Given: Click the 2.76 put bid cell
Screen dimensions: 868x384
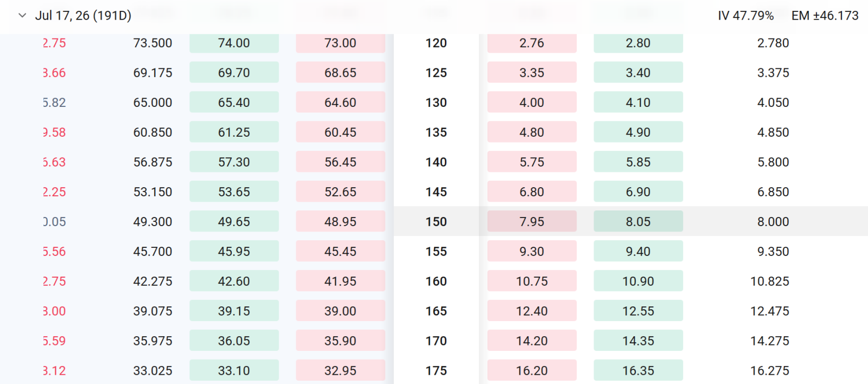Looking at the screenshot, I should click(x=532, y=43).
